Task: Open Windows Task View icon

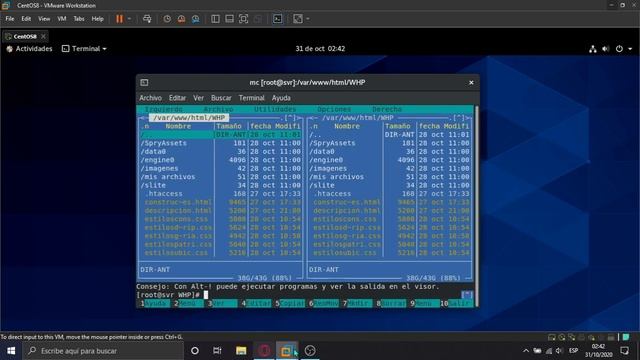Action: [x=217, y=351]
